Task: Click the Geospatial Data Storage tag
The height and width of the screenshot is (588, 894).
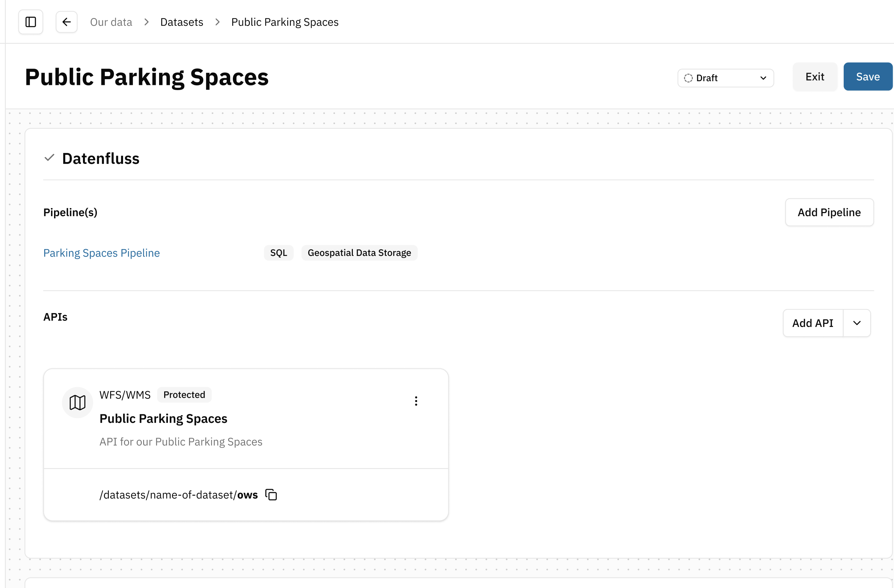Action: (360, 253)
